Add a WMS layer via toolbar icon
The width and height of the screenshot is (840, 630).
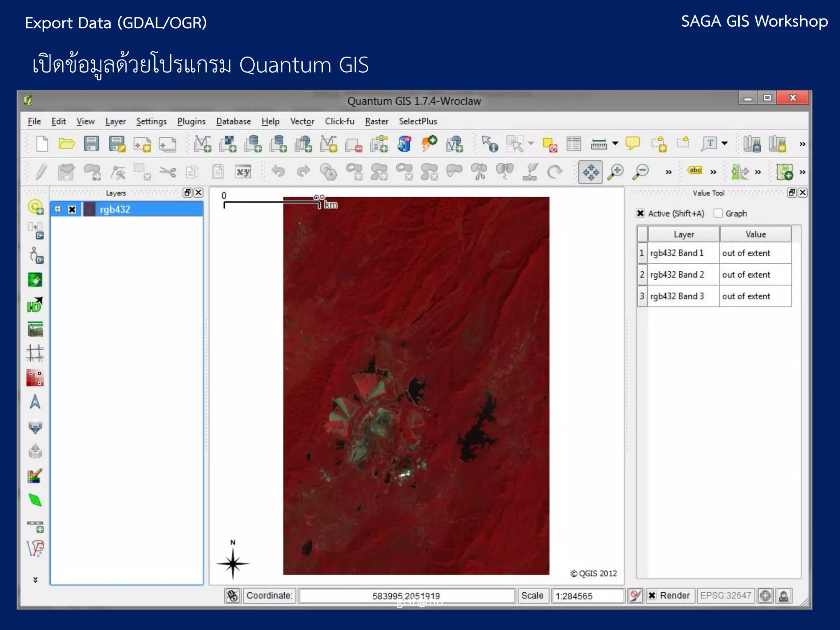coord(303,144)
